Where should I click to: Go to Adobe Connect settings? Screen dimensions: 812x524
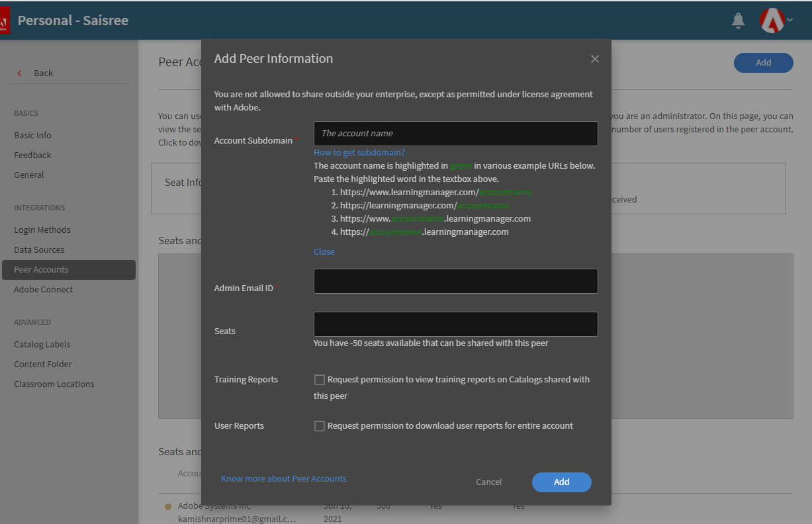44,290
